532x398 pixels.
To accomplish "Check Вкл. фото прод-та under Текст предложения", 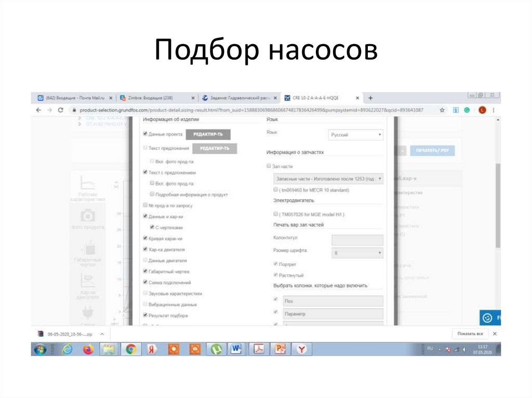I will (152, 162).
